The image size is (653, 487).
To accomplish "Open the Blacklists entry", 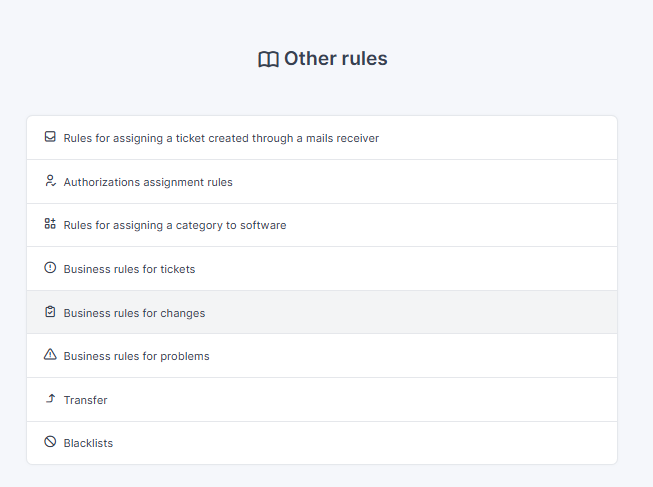I will [88, 443].
